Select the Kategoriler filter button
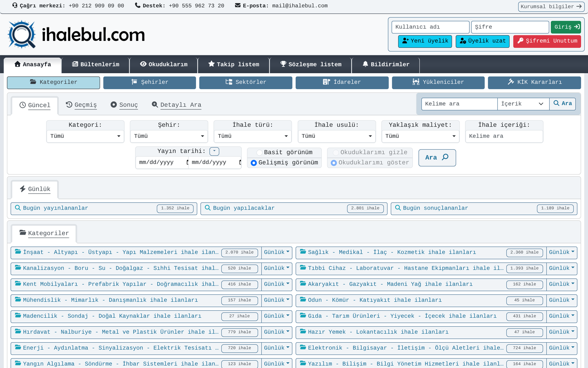Viewport: 588px width, 368px height. (x=53, y=83)
